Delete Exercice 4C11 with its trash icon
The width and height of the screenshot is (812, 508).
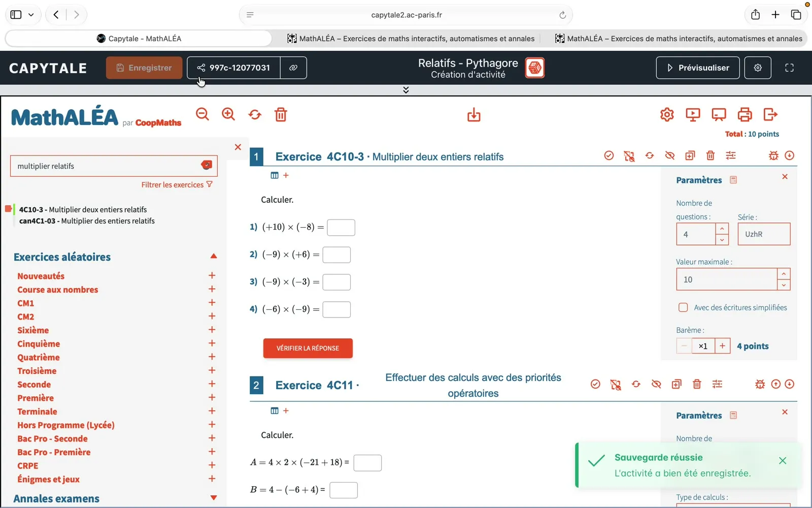click(697, 384)
